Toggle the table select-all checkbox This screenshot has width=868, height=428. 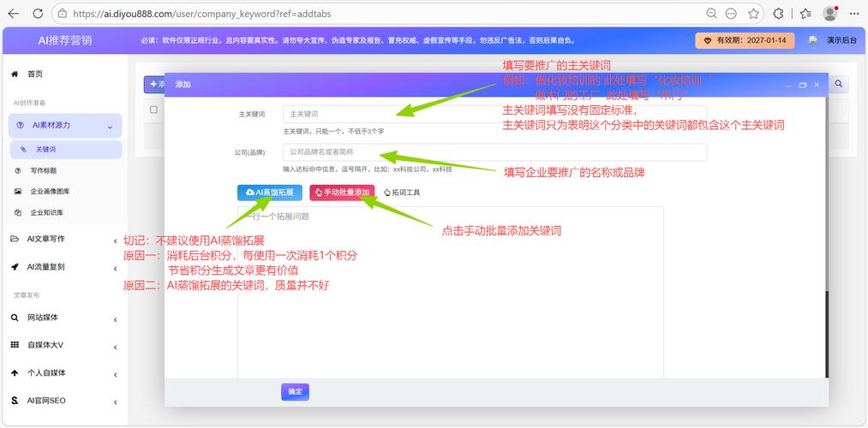click(x=154, y=110)
